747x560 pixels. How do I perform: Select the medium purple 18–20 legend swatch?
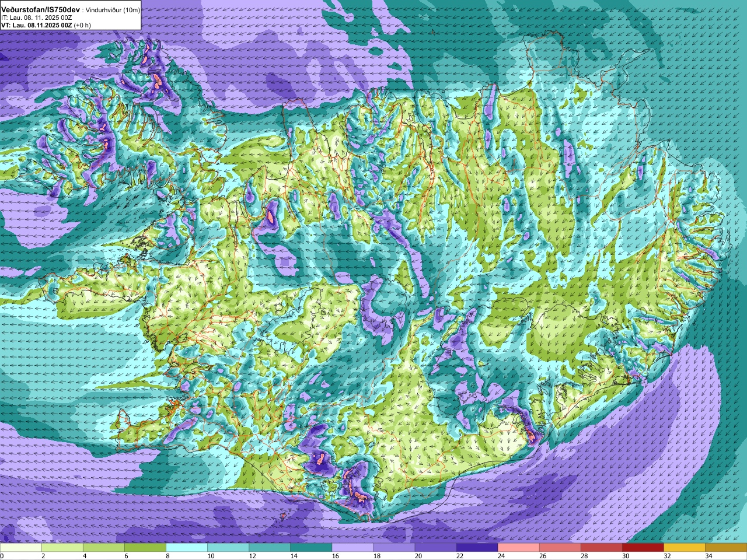394,548
